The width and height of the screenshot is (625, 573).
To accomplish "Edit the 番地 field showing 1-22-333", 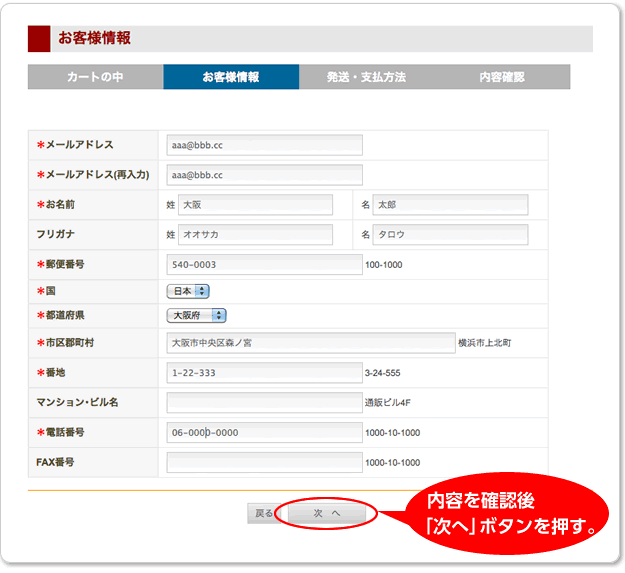I will coord(265,373).
